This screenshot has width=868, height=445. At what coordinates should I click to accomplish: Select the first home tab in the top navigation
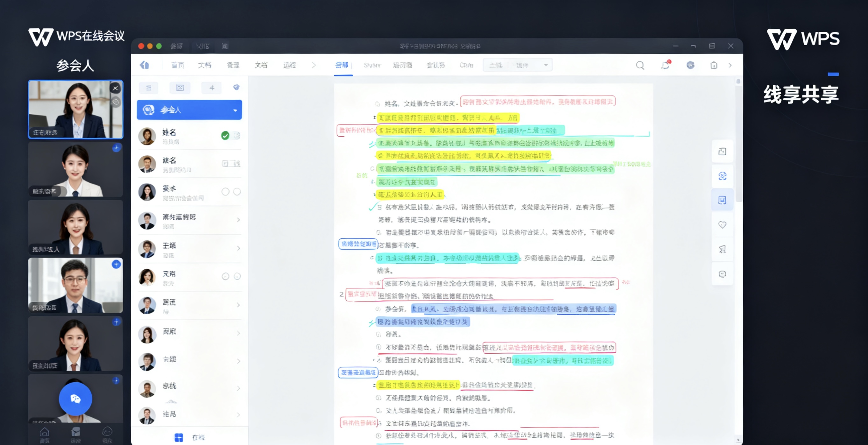(x=178, y=65)
